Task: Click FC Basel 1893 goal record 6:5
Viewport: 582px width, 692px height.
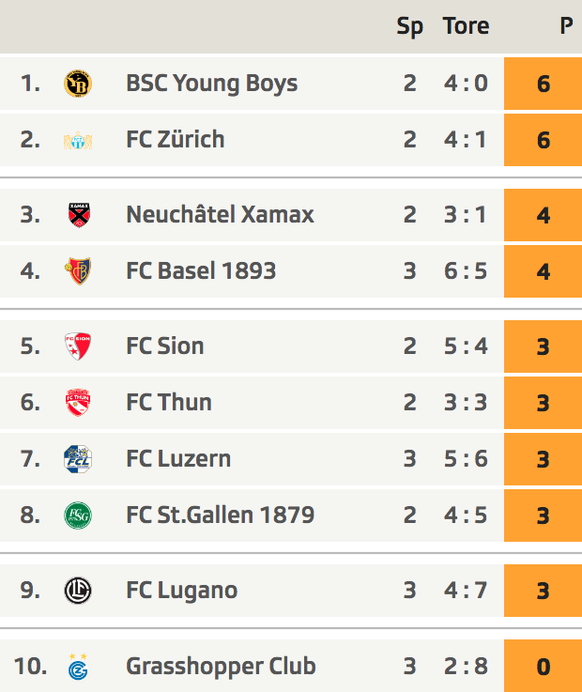Action: click(x=466, y=271)
